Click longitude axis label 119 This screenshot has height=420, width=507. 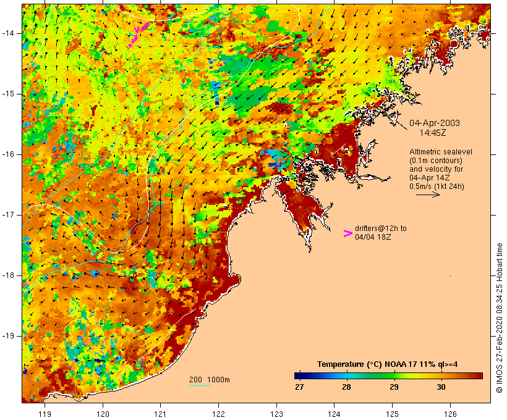[45, 414]
